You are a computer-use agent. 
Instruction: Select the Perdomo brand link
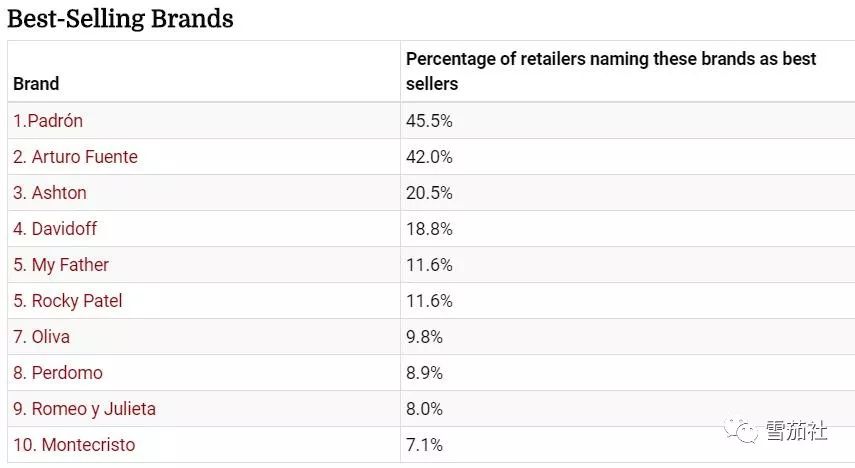click(58, 373)
